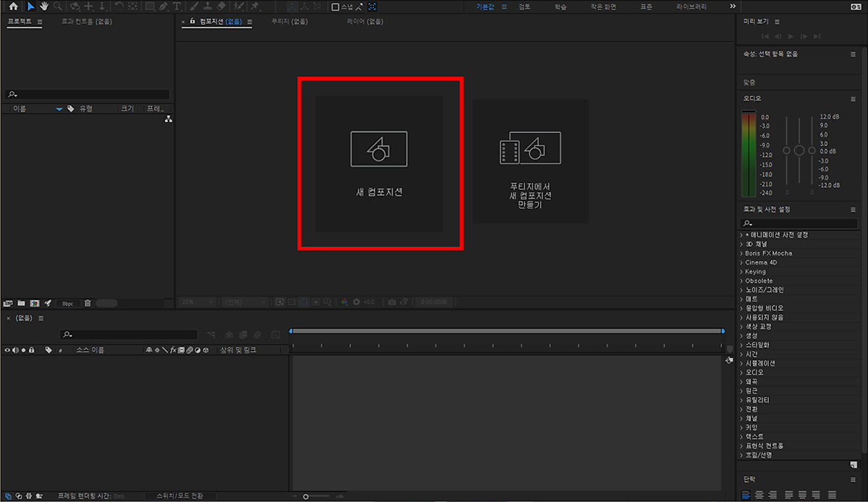Image resolution: width=868 pixels, height=502 pixels.
Task: Click the interpret footage icon in Project panel
Action: [x=8, y=303]
